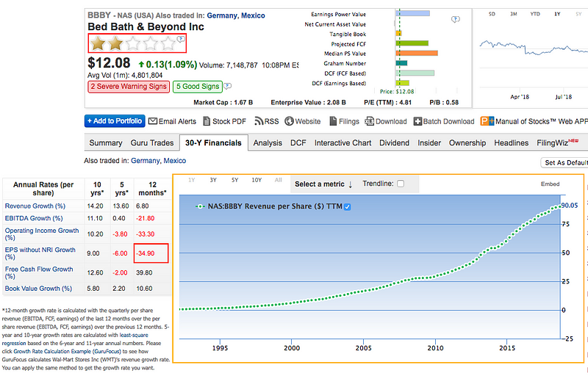Switch to the Summary tab

tap(106, 142)
